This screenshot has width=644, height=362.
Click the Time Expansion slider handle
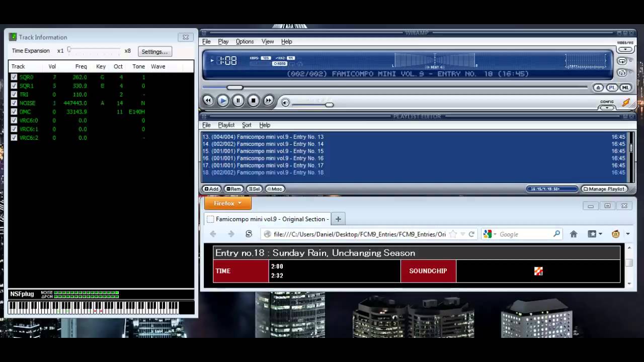coord(69,50)
